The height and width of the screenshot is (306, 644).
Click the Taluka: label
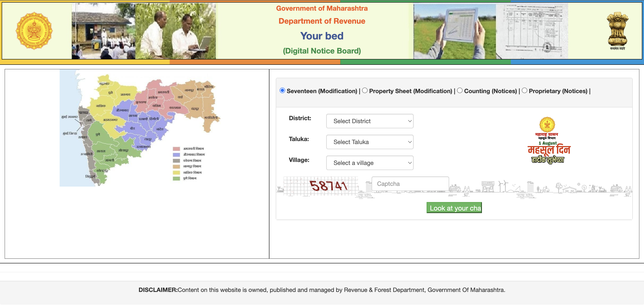[299, 139]
